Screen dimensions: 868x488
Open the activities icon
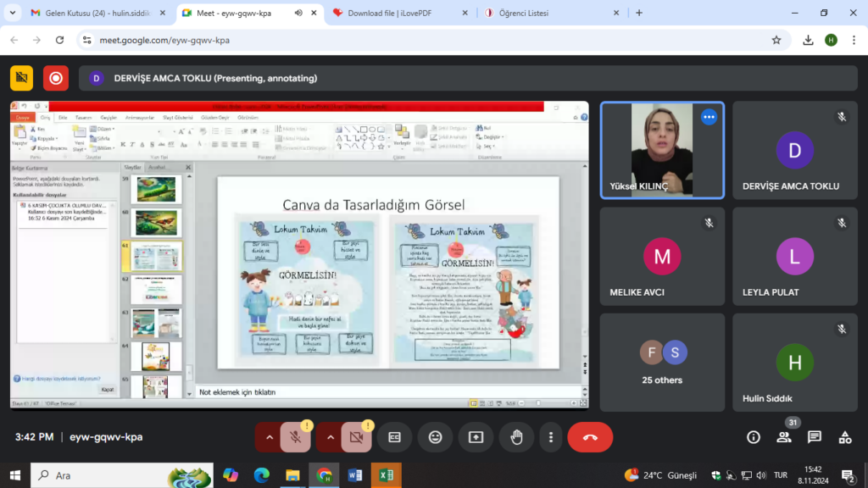coord(845,437)
